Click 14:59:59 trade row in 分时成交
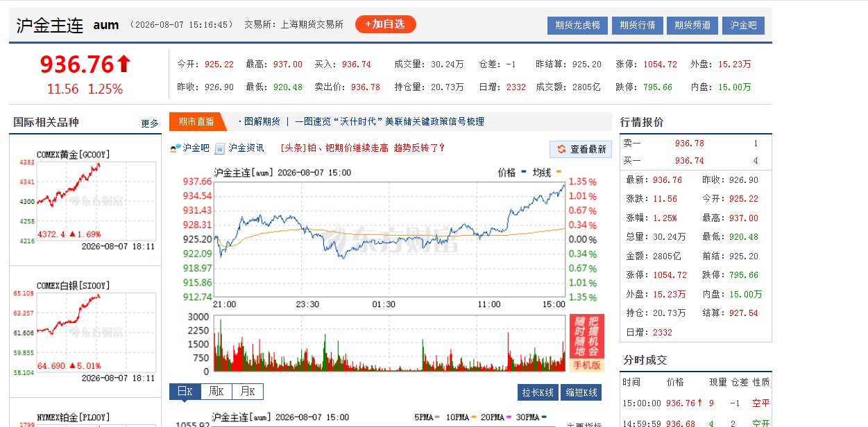This screenshot has width=868, height=427. [696, 423]
